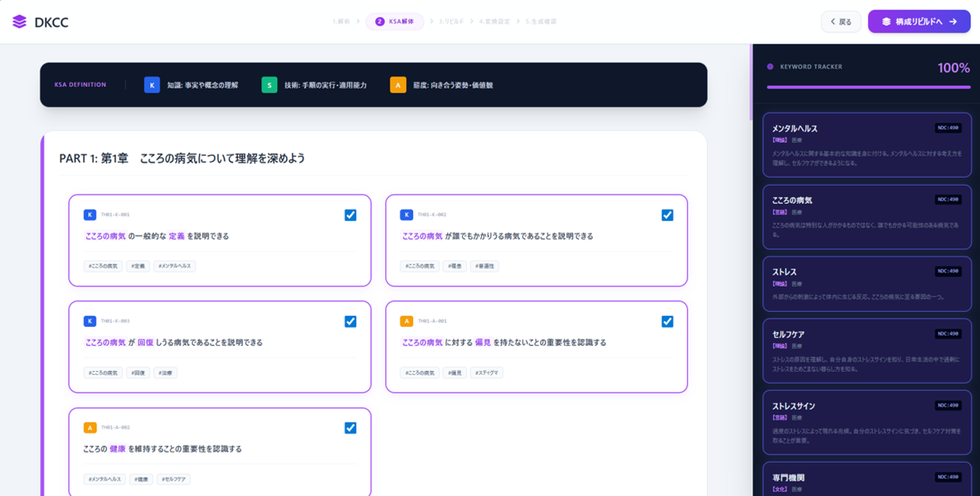Click the purple dot beside KEYWORD TRACKER
Screen dimensions: 980x496
click(770, 67)
